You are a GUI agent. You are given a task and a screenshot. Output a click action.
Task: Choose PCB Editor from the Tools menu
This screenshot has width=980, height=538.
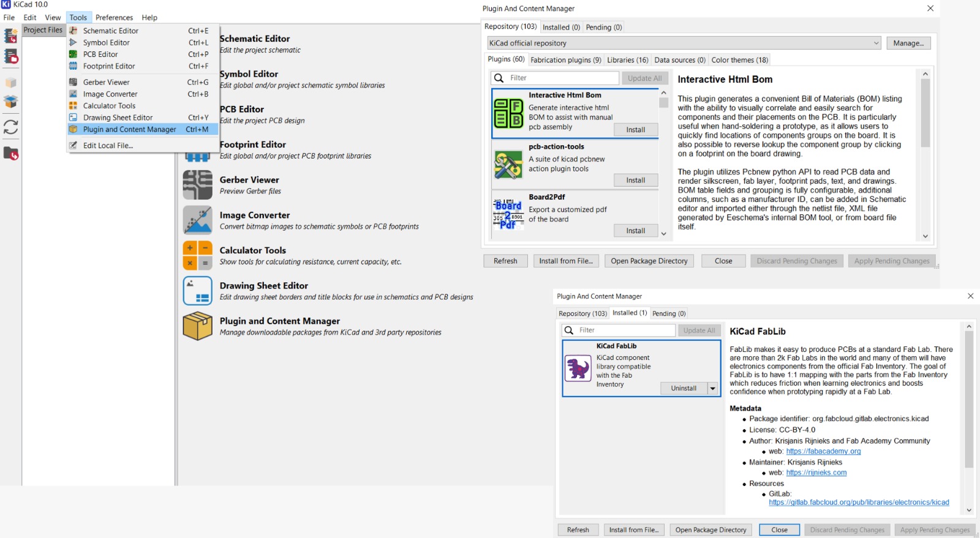(142, 54)
